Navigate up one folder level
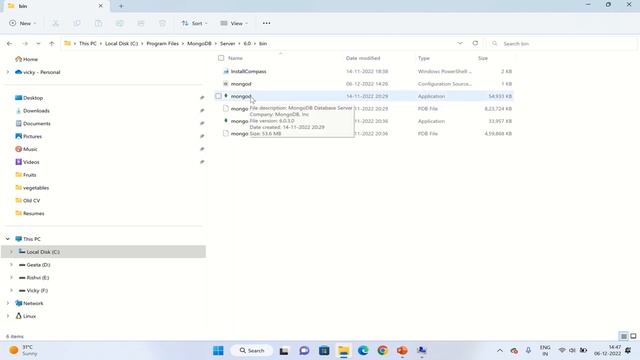640x360 pixels. (x=51, y=43)
